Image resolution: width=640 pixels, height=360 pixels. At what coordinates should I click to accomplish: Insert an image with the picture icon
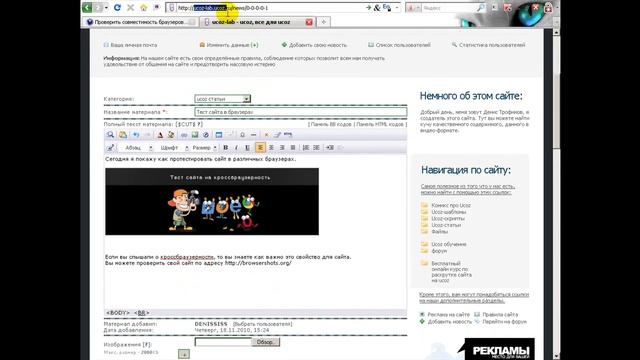point(195,135)
